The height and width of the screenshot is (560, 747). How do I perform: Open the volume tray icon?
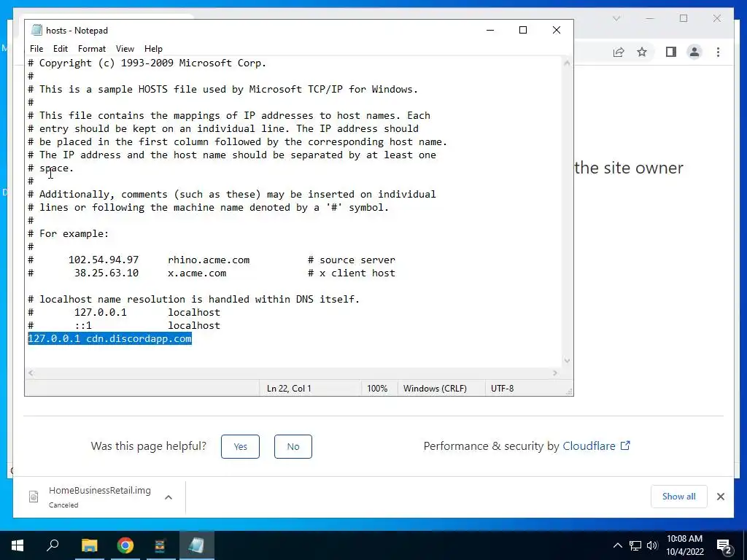[652, 545]
